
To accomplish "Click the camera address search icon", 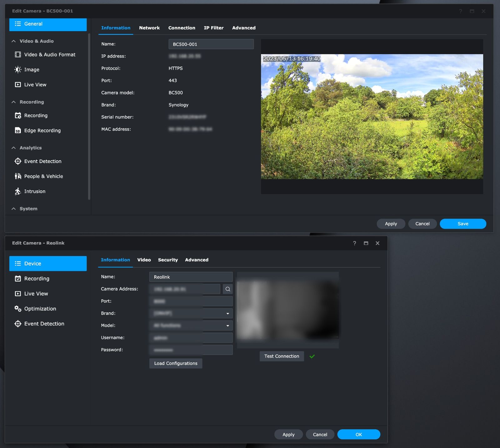I will pos(228,289).
